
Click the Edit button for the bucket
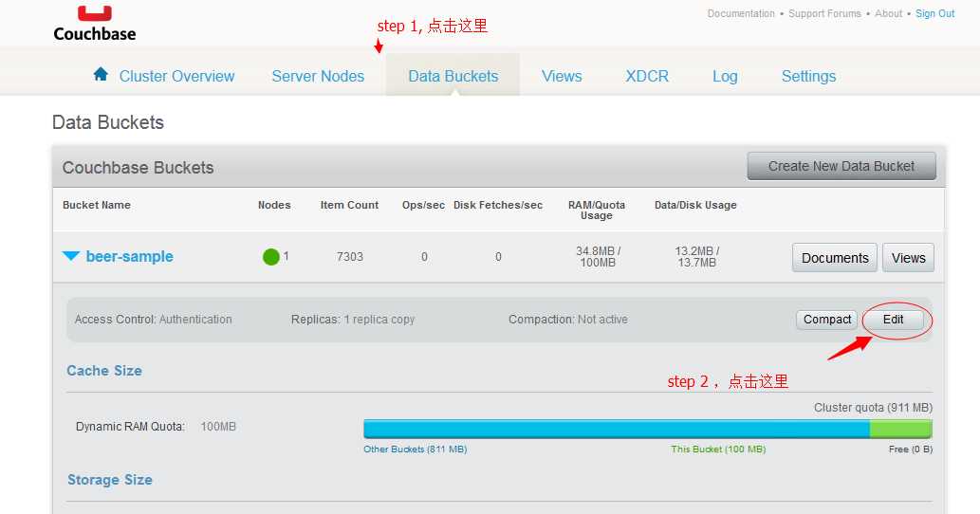[x=893, y=320]
